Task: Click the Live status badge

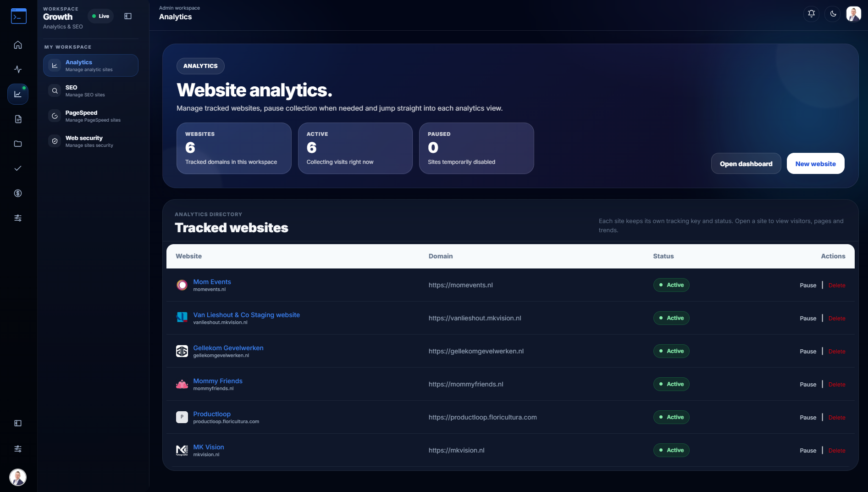Action: 100,16
